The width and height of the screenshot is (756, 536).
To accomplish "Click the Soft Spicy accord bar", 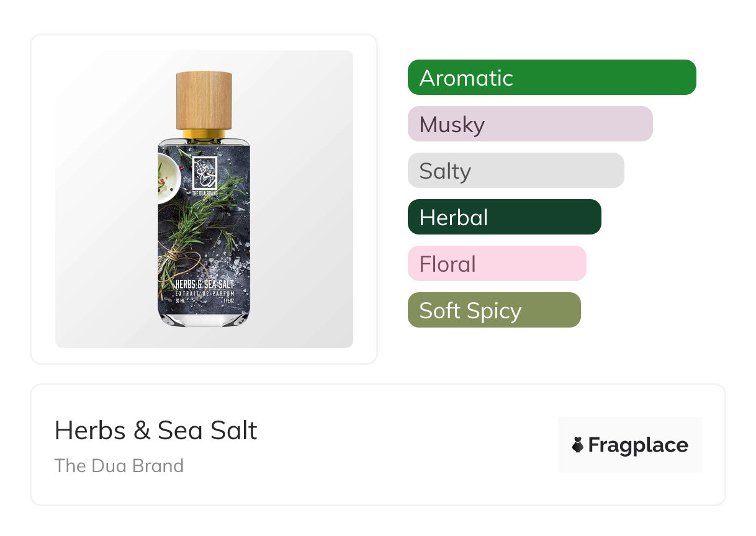I will pos(493,310).
